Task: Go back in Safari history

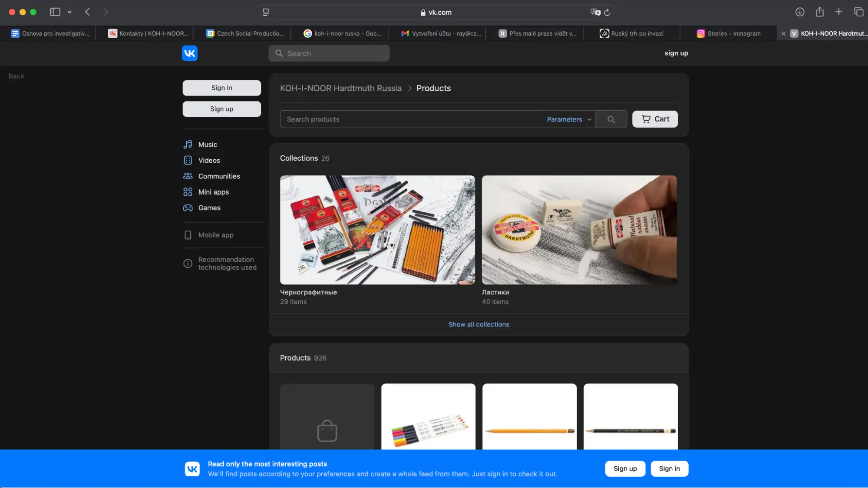Action: 87,12
